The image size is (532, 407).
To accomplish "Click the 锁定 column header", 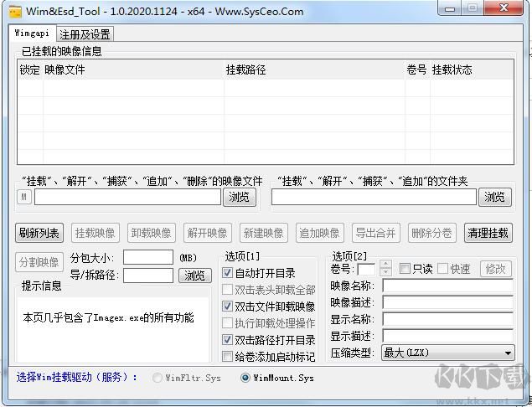I will click(30, 70).
